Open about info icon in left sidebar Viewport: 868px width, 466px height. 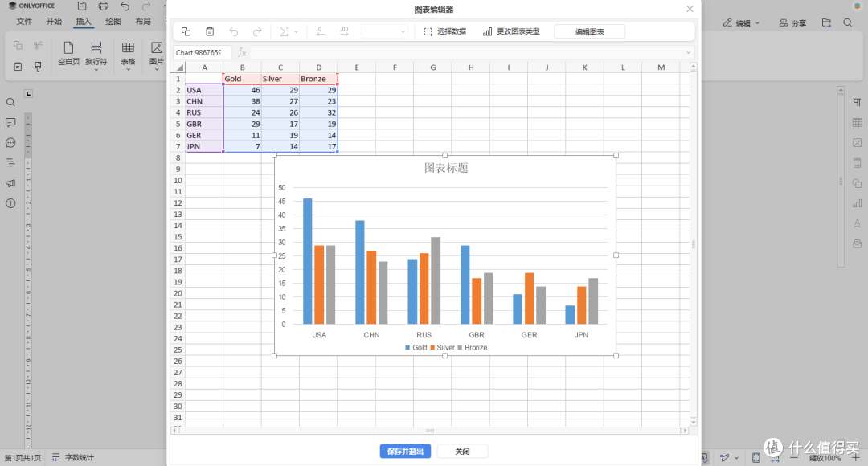click(x=10, y=203)
